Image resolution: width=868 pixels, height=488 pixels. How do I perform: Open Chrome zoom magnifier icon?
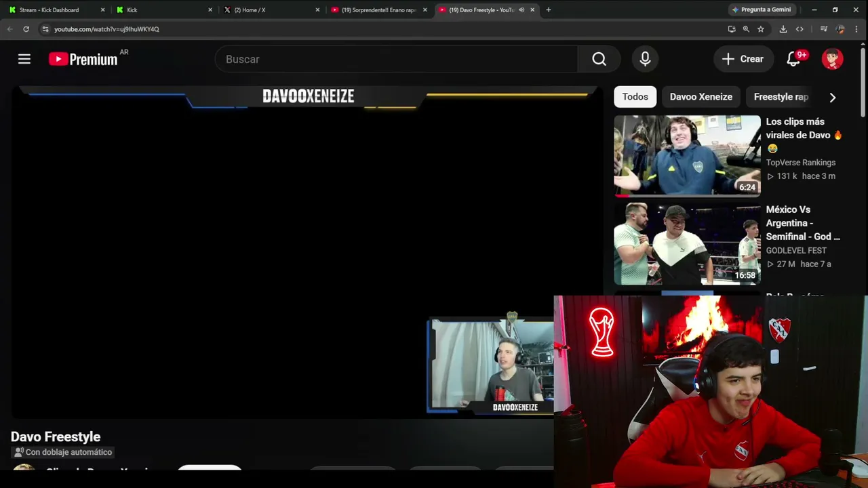tap(746, 29)
